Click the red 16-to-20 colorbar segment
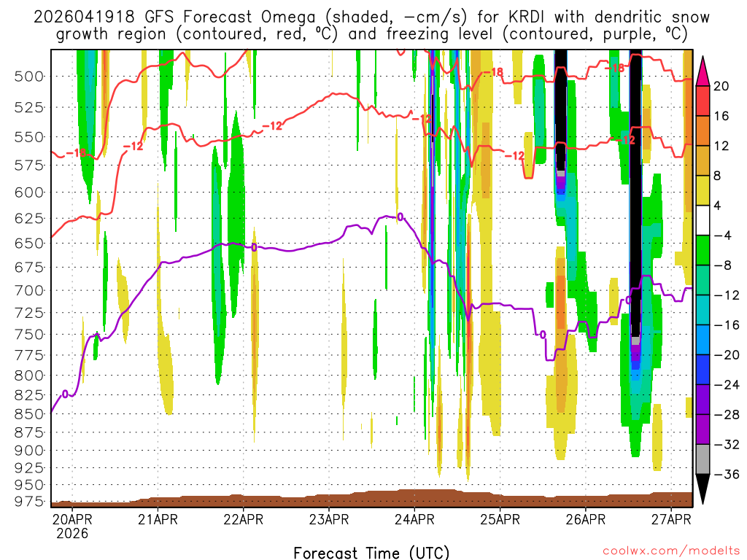 pyautogui.click(x=703, y=101)
